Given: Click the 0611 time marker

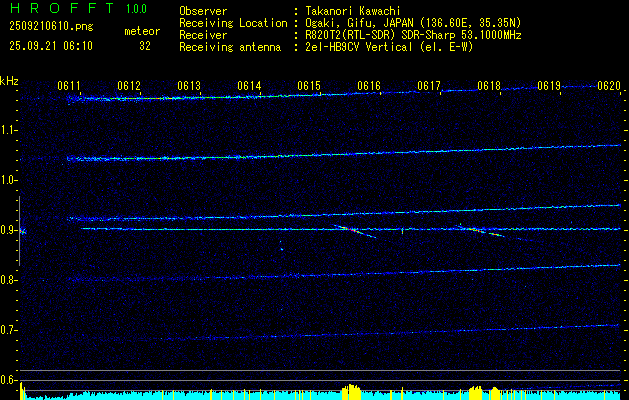Looking at the screenshot, I should (69, 86).
